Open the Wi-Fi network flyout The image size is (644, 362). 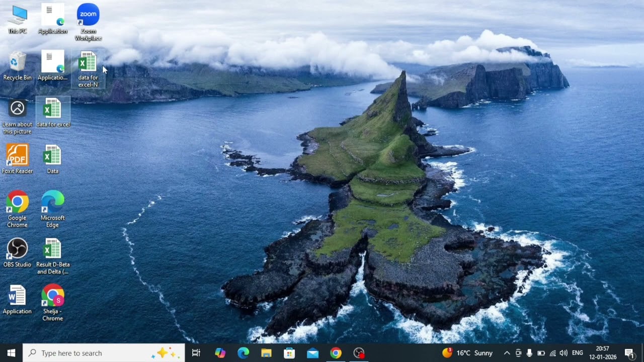[x=552, y=353]
